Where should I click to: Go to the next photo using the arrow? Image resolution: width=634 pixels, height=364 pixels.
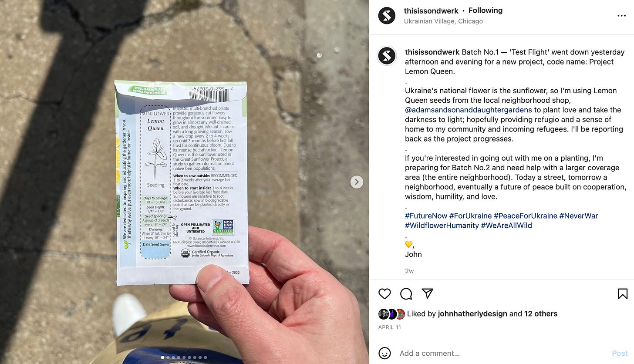click(x=357, y=182)
